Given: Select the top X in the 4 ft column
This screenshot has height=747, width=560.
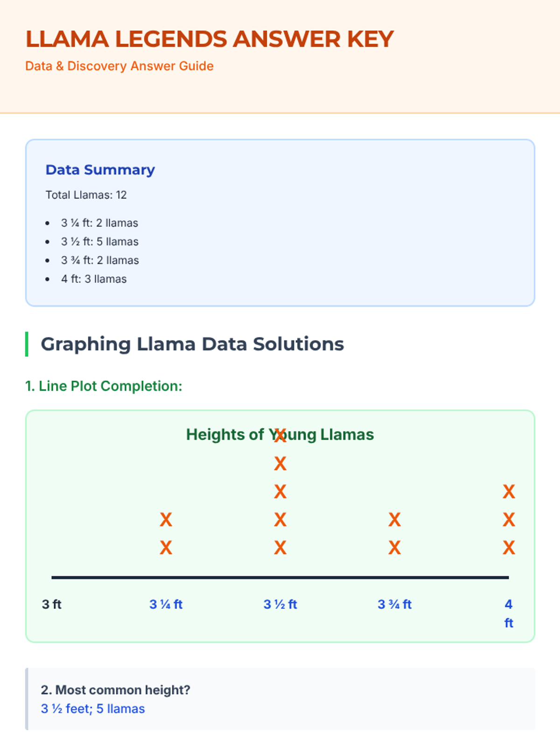Looking at the screenshot, I should pyautogui.click(x=509, y=492).
